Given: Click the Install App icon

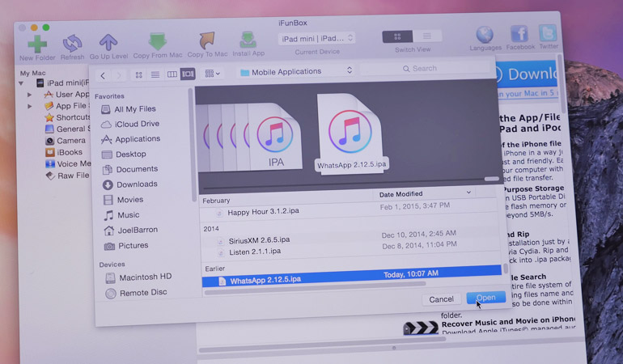Looking at the screenshot, I should 248,40.
